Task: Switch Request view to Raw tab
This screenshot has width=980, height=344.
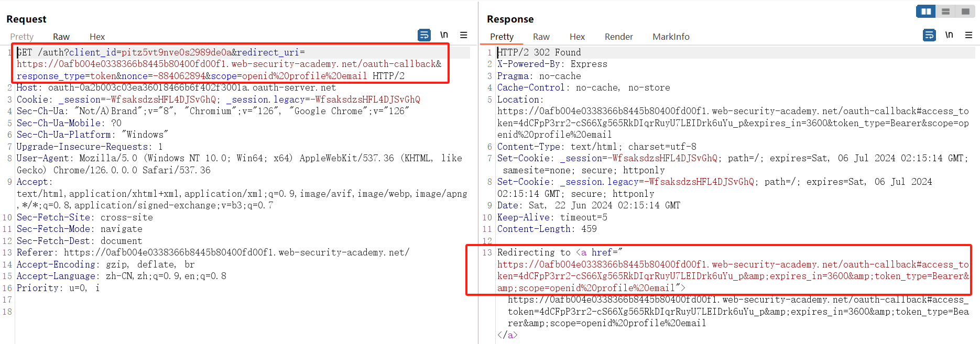Action: coord(61,37)
